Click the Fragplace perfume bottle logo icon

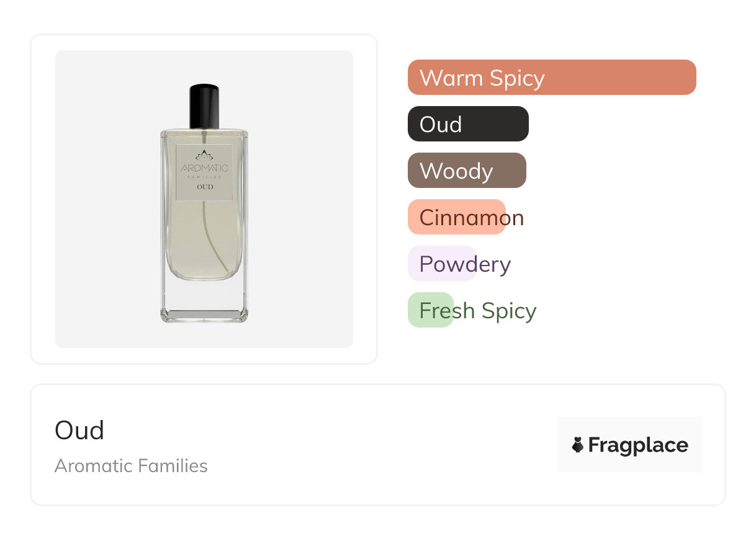[x=578, y=445]
